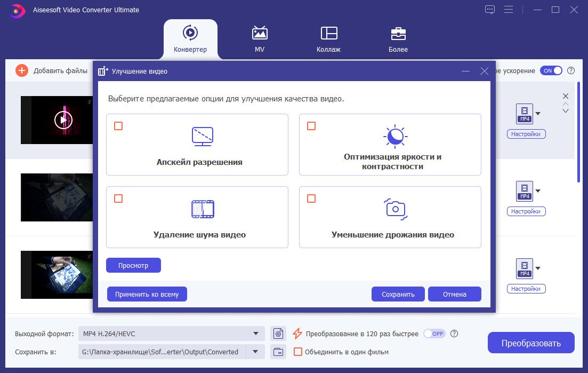Move first video down with arrow icon

566,111
